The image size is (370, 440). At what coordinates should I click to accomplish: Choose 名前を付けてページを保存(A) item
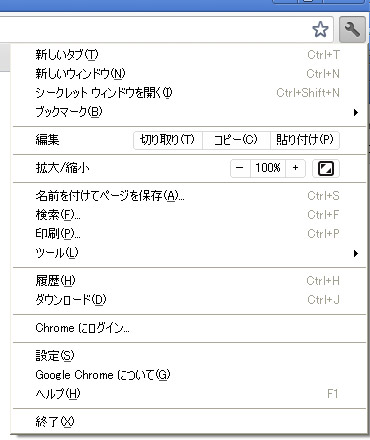coord(189,196)
